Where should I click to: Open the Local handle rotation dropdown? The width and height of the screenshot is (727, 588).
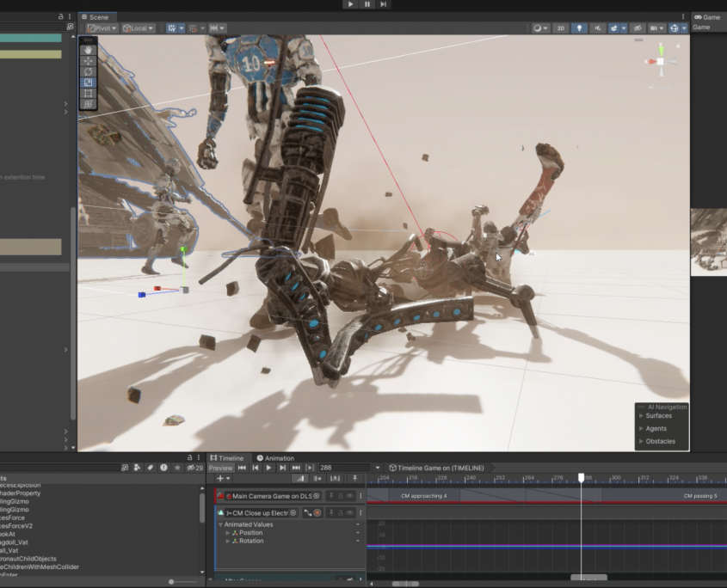click(x=138, y=28)
